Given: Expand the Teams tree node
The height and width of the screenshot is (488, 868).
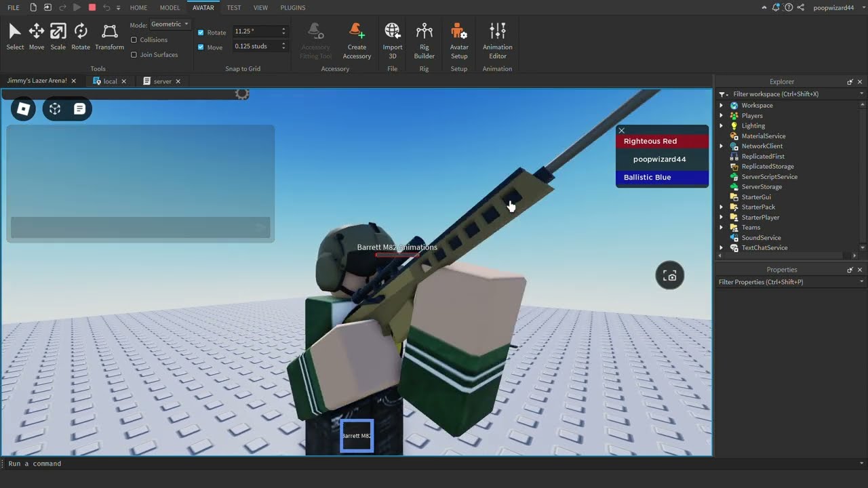Looking at the screenshot, I should pos(722,228).
